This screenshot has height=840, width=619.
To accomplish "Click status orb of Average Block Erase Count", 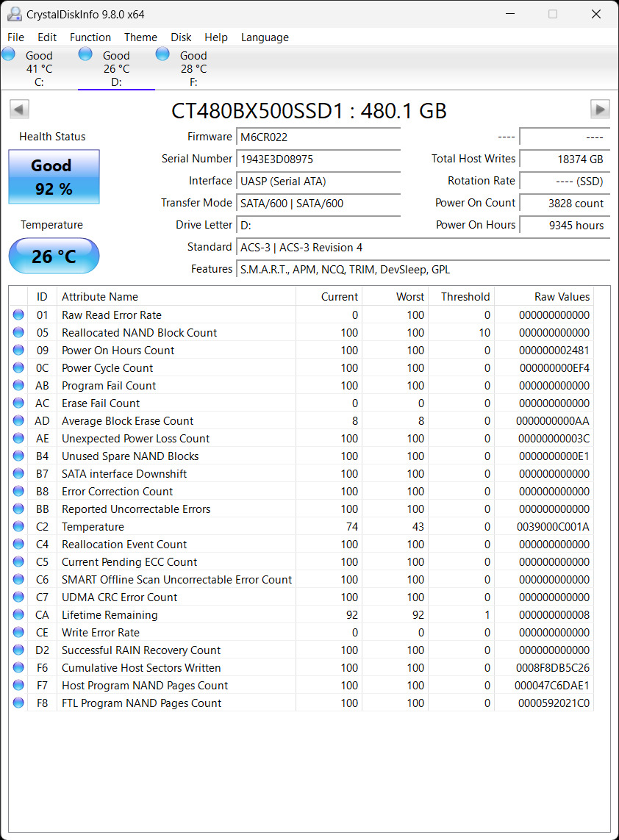I will (19, 421).
